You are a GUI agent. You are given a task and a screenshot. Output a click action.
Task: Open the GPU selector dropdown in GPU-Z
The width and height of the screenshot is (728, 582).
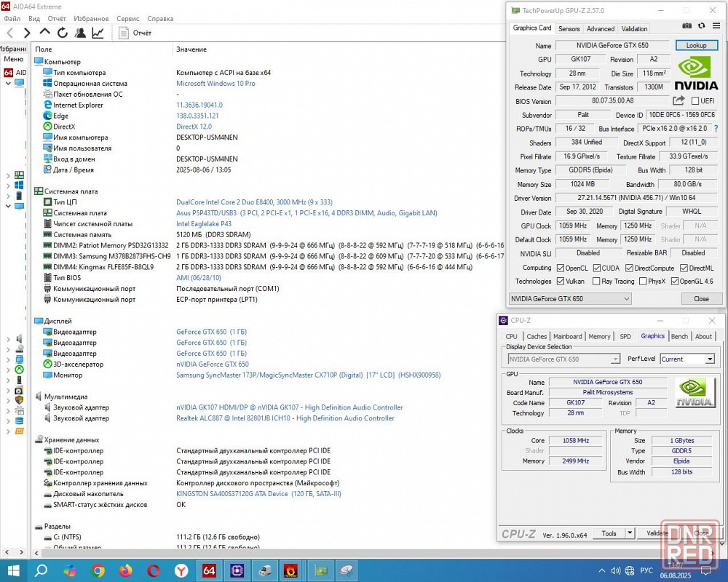[570, 299]
